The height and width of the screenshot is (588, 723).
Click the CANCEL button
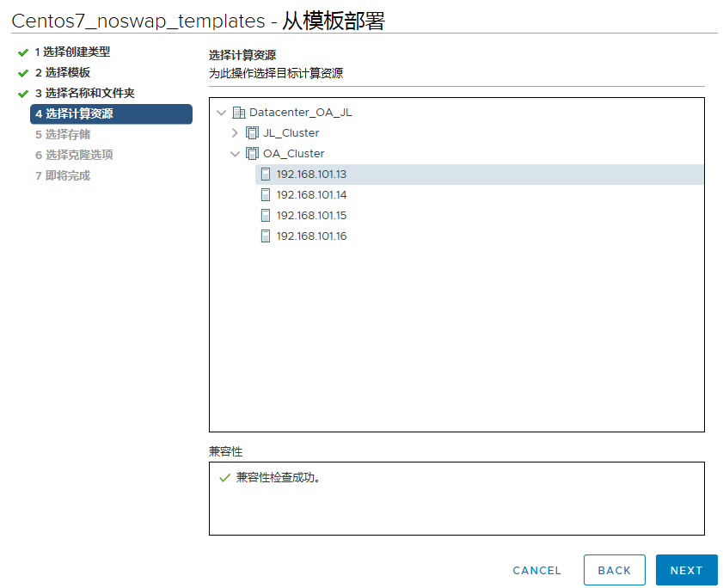(536, 571)
